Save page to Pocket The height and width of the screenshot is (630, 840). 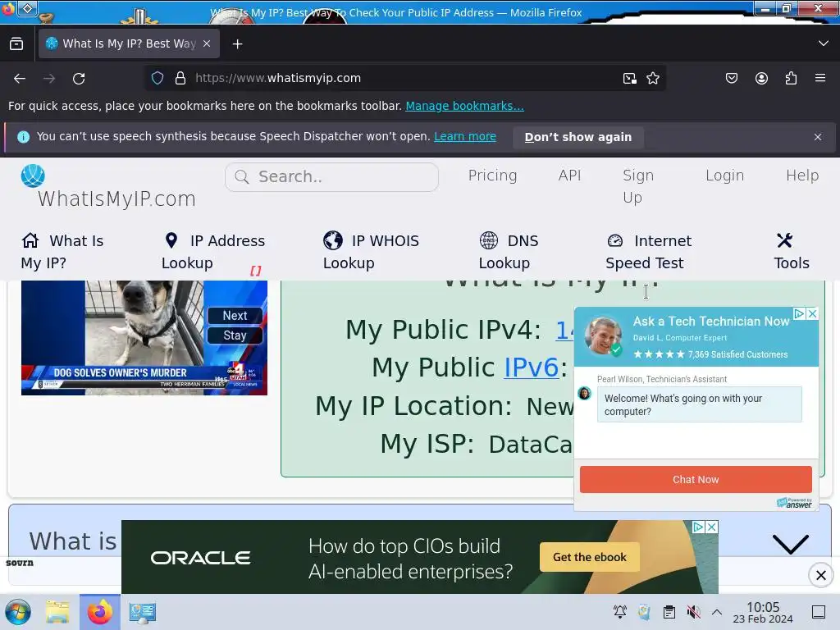tap(731, 78)
